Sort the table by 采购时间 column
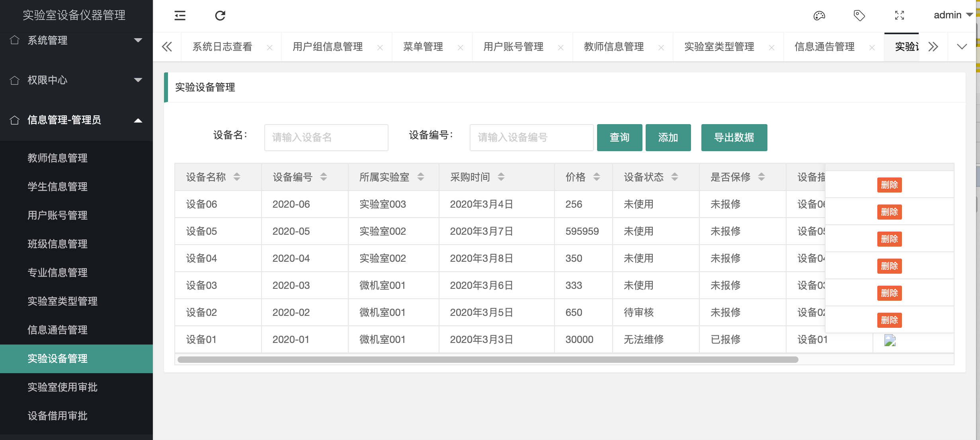This screenshot has height=440, width=980. 501,177
